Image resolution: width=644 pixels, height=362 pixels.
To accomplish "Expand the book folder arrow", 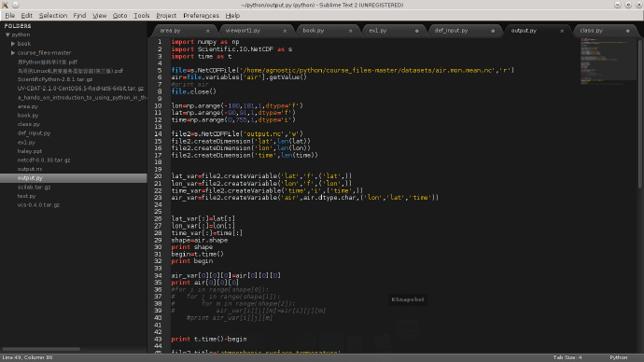I will point(13,44).
